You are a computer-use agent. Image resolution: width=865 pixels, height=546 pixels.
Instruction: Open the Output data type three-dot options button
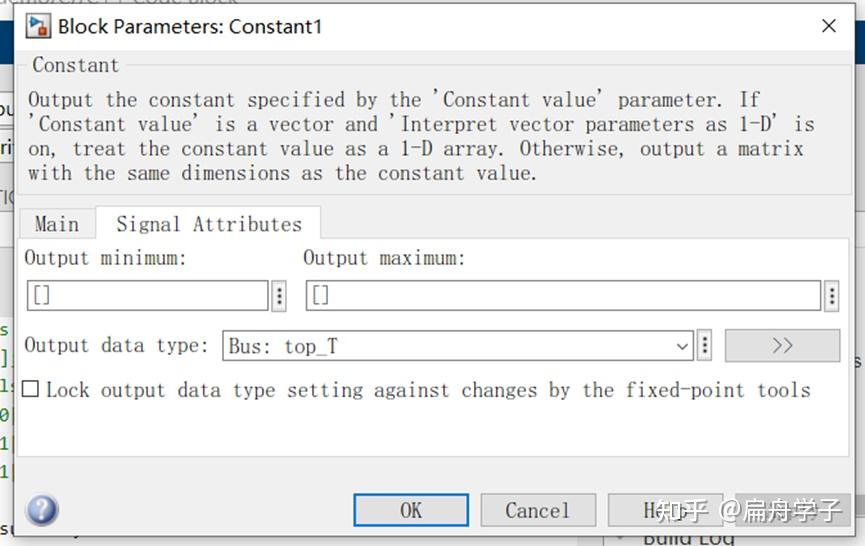click(x=705, y=346)
